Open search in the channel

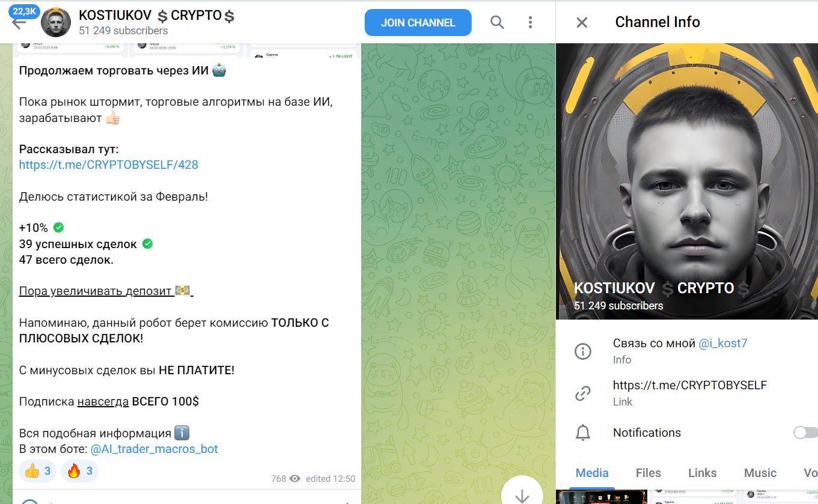497,22
